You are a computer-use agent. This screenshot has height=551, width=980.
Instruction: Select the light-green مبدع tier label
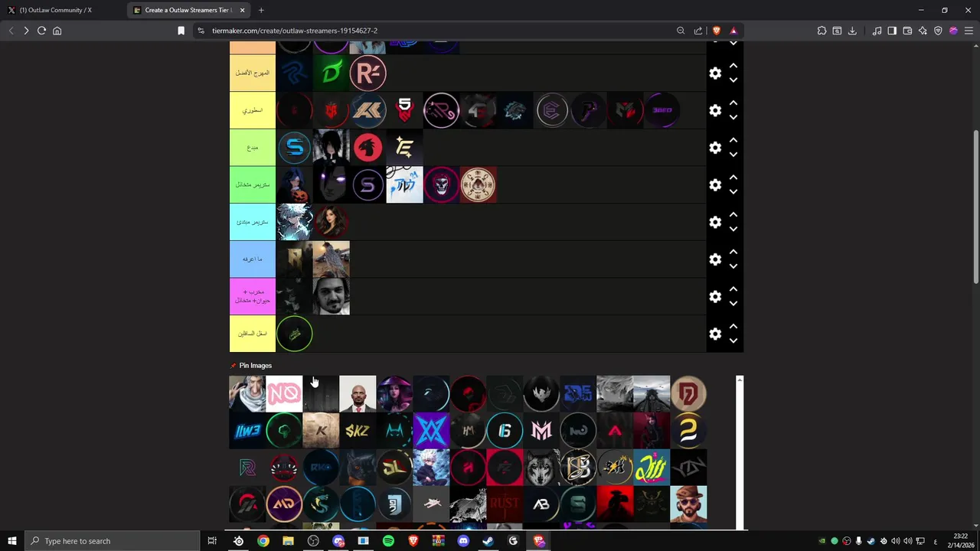click(x=253, y=148)
